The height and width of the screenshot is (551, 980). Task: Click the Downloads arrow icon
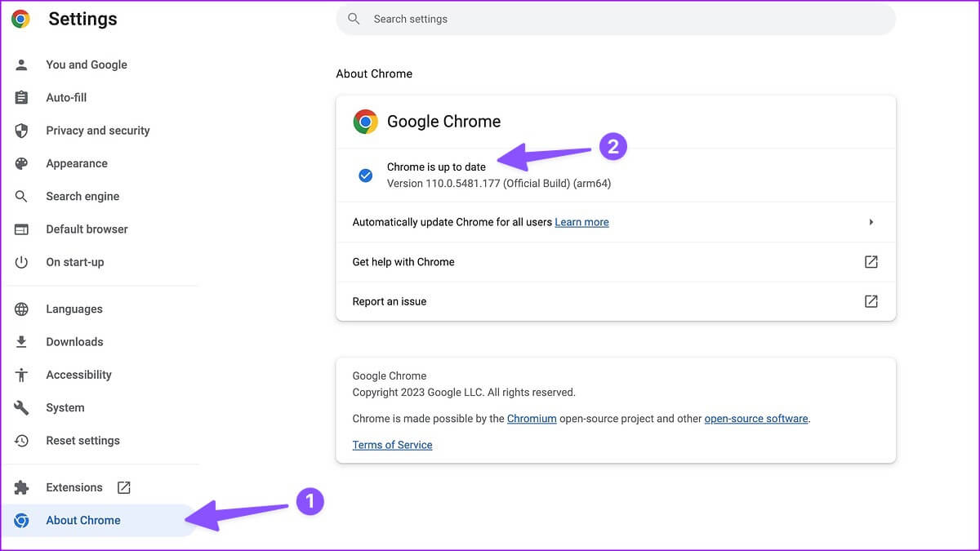point(21,342)
